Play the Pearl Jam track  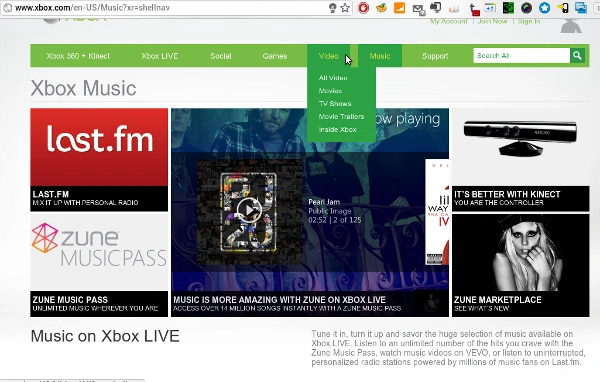click(249, 210)
